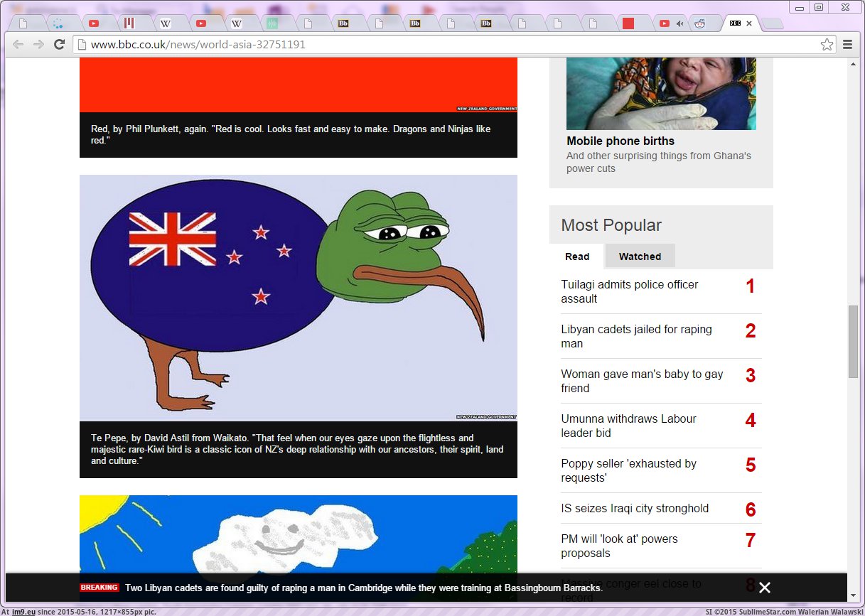Screen dimensions: 865x616
Task: Open 'Libyan cadets jailed for raping man' story
Action: 636,336
